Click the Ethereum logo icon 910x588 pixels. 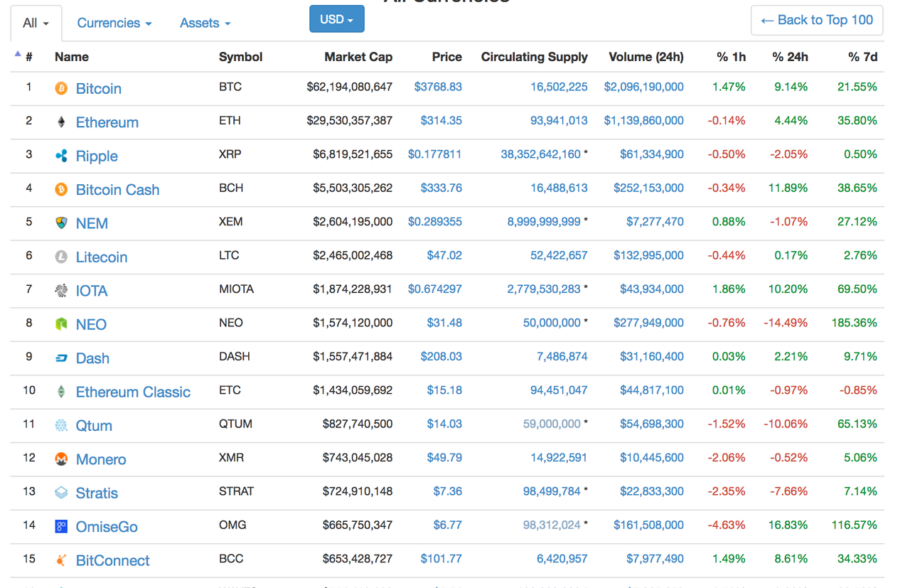(61, 122)
